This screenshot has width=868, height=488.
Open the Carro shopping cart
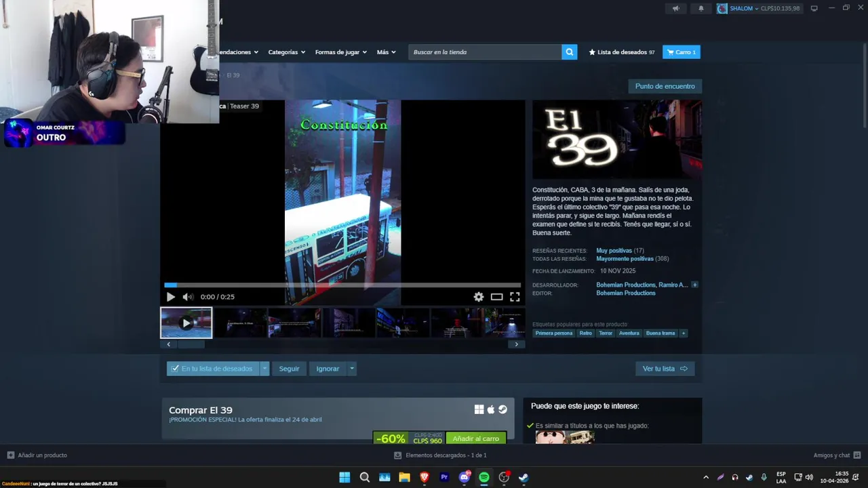pyautogui.click(x=682, y=52)
